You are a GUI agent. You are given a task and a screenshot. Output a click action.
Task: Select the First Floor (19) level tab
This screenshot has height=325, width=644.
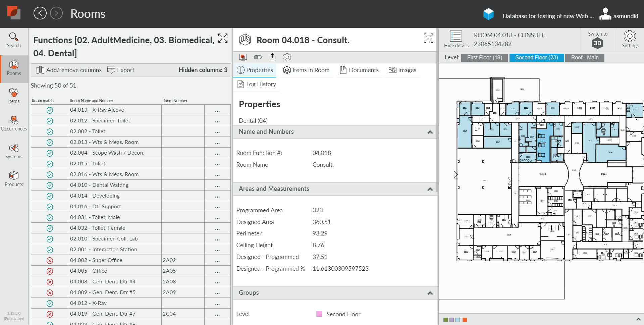(x=484, y=58)
